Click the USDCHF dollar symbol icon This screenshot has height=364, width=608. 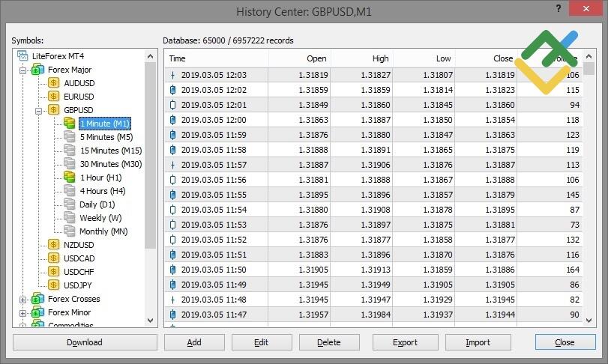[53, 271]
